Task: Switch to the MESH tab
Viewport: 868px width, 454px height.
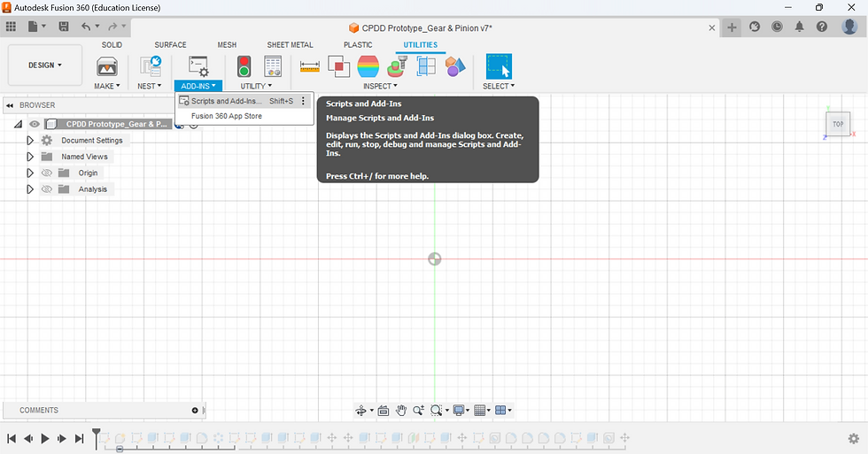Action: pos(227,45)
